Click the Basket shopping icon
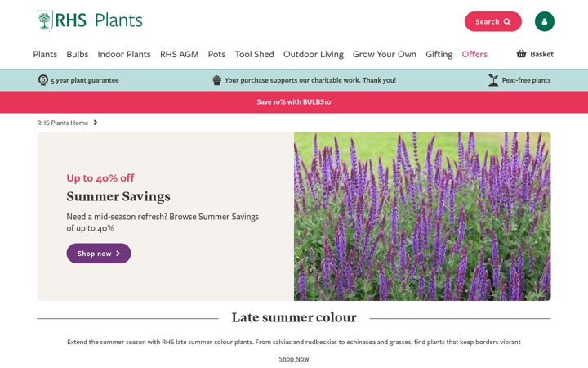Viewport: 588px width, 368px height. [521, 54]
